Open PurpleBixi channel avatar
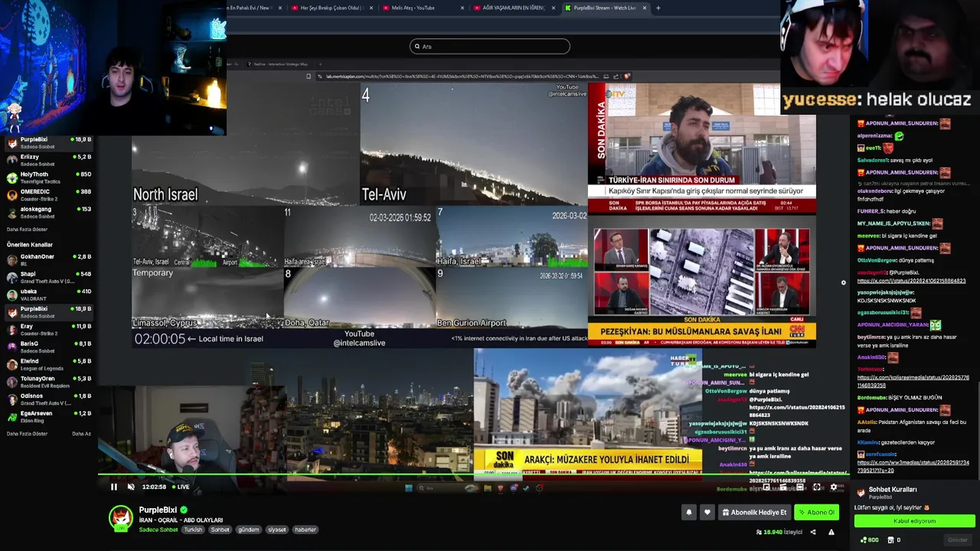This screenshot has width=980, height=551. (121, 518)
